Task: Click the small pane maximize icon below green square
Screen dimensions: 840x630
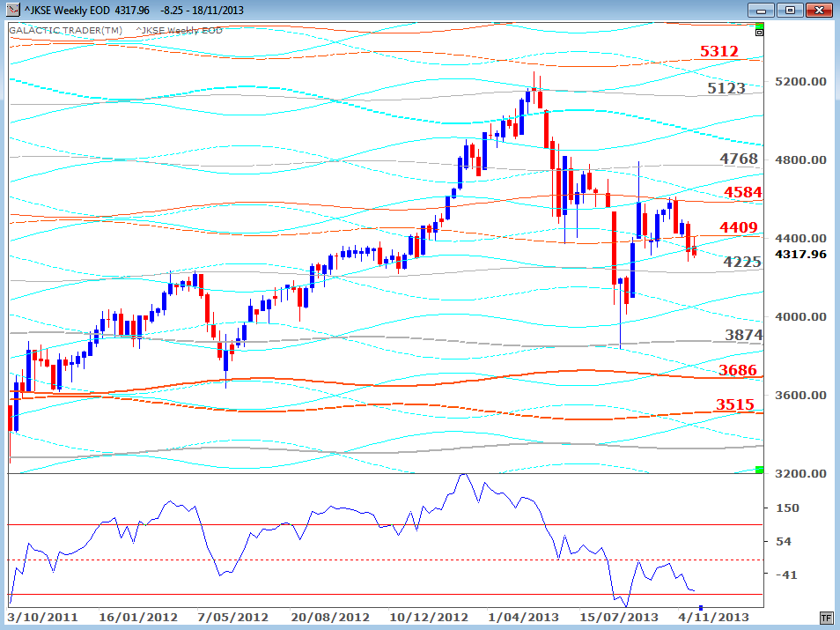Action: pyautogui.click(x=759, y=33)
